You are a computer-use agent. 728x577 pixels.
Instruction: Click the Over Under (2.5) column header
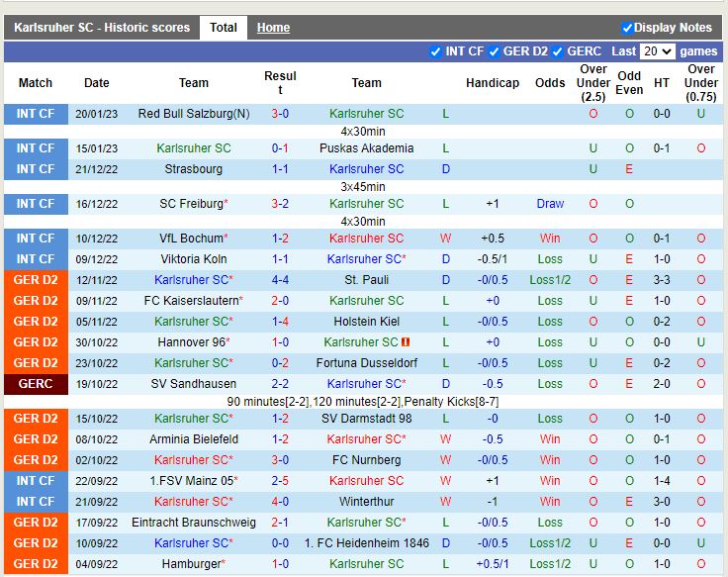tap(593, 83)
